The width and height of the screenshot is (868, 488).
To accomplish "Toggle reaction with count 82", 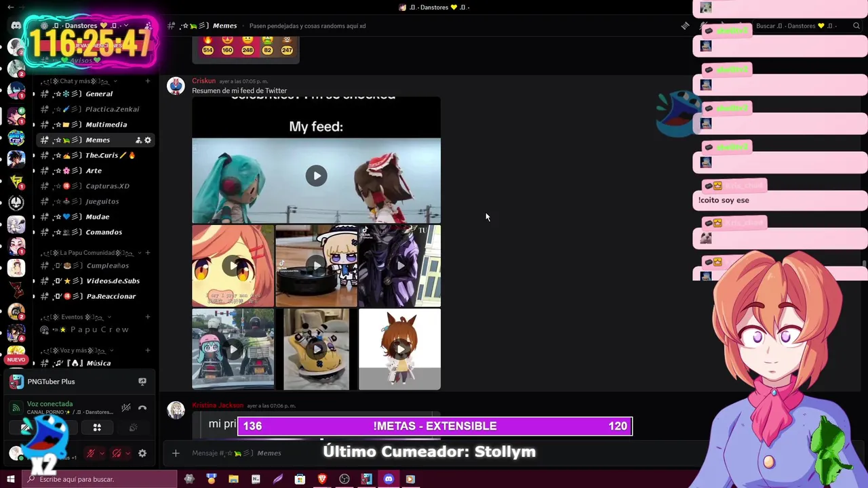I will (x=267, y=46).
